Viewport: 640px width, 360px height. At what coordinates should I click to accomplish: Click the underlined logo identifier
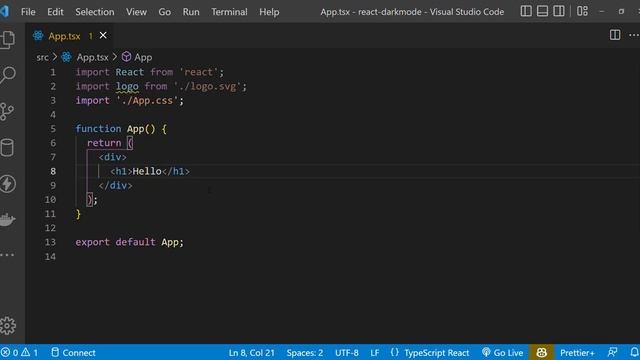click(x=127, y=87)
